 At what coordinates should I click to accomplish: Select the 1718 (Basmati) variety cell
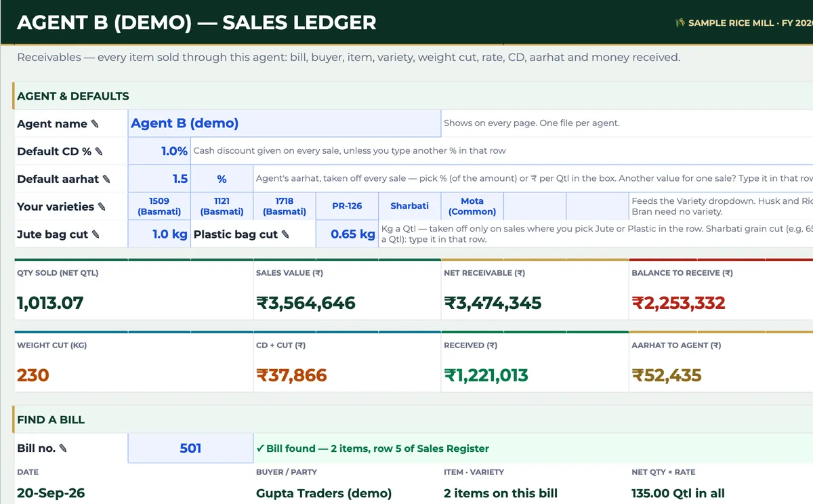click(x=285, y=206)
